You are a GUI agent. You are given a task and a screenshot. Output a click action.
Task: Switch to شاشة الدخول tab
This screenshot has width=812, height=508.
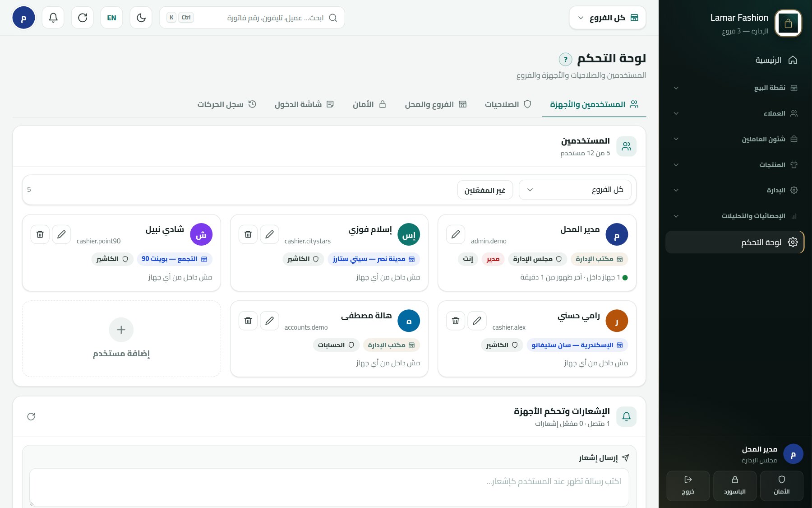click(304, 104)
